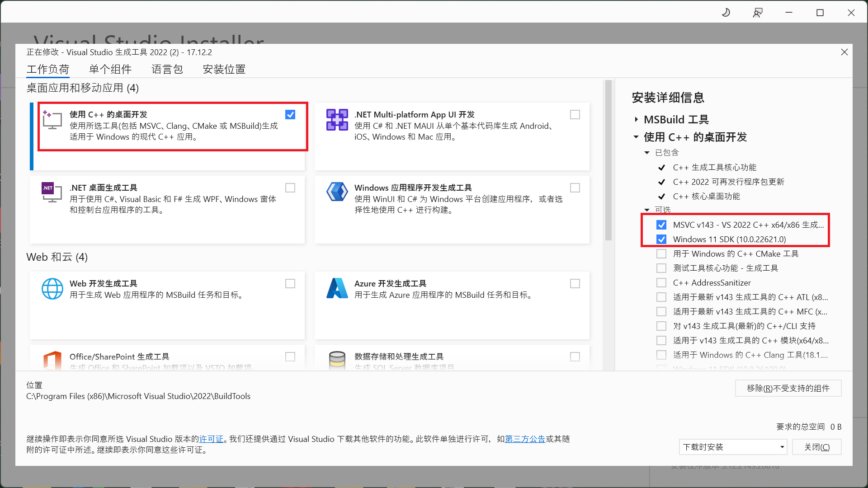Image resolution: width=868 pixels, height=488 pixels.
Task: Uncheck Windows 11 SDK (10.0.22621.0) component
Action: [x=661, y=239]
